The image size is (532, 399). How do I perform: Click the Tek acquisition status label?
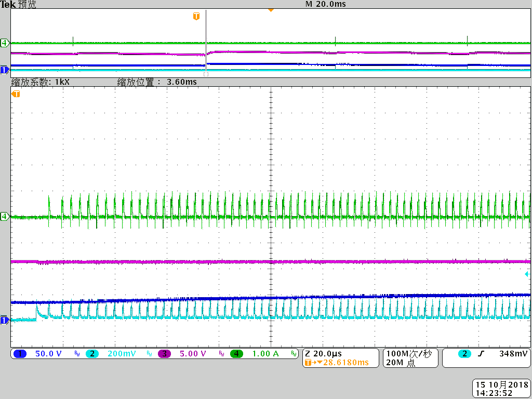click(18, 4)
